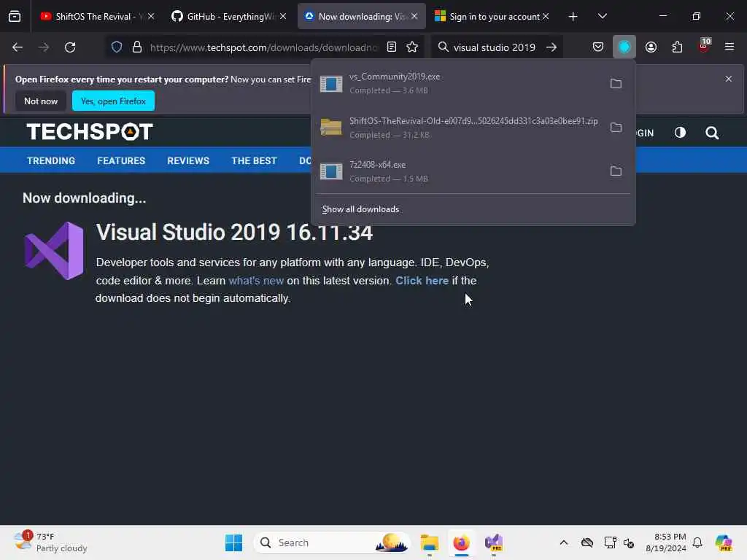Image resolution: width=747 pixels, height=560 pixels.
Task: Show 7z2408-x64.exe in its folder
Action: [x=616, y=171]
